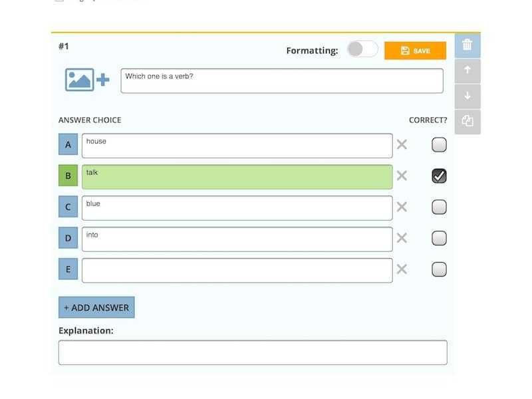Image resolution: width=532 pixels, height=399 pixels.
Task: Remove empty answer E with its X
Action: (x=402, y=269)
